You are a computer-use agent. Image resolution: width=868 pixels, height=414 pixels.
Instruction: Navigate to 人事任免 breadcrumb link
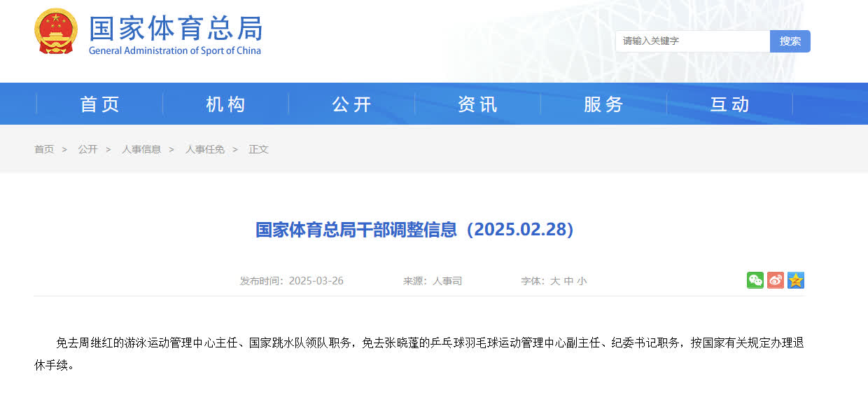click(204, 149)
